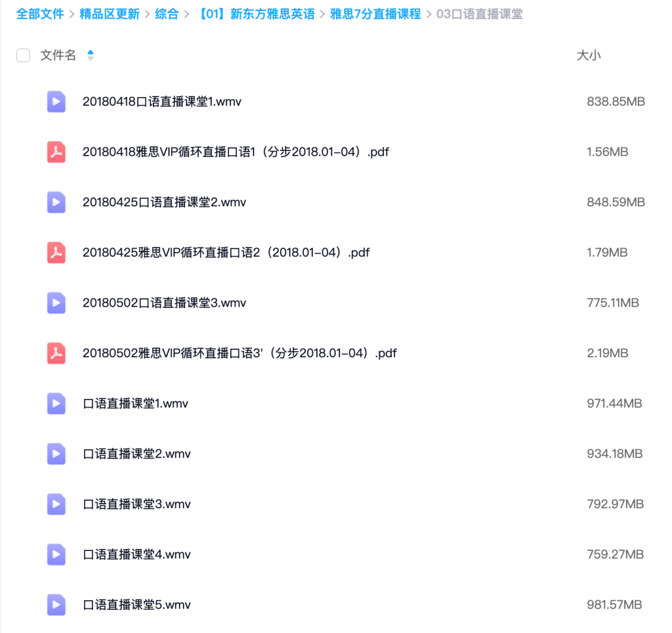672x633 pixels.
Task: Toggle the sort arrow beside 文件名
Action: point(91,55)
